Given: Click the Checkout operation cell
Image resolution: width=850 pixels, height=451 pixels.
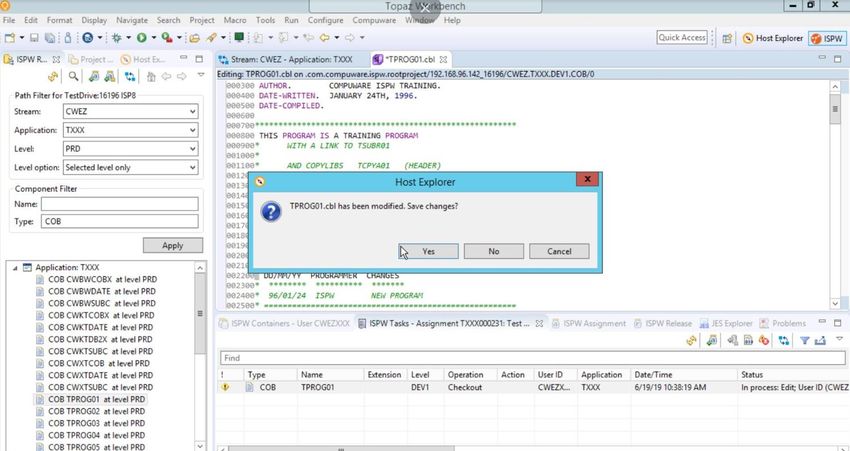Looking at the screenshot, I should click(465, 388).
